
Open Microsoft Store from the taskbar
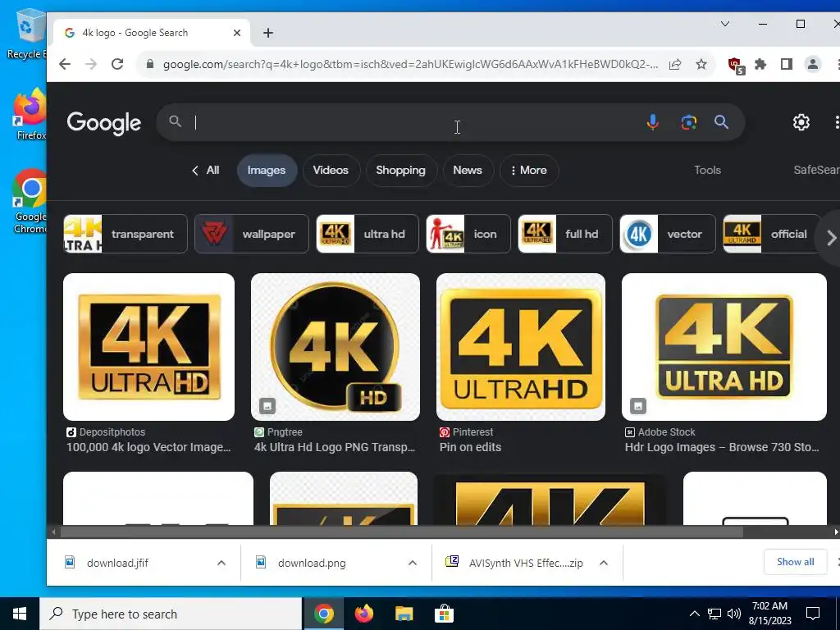click(x=444, y=614)
